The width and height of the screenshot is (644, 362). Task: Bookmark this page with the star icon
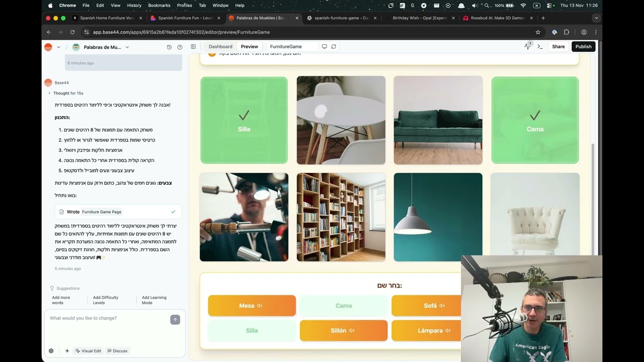[x=538, y=32]
